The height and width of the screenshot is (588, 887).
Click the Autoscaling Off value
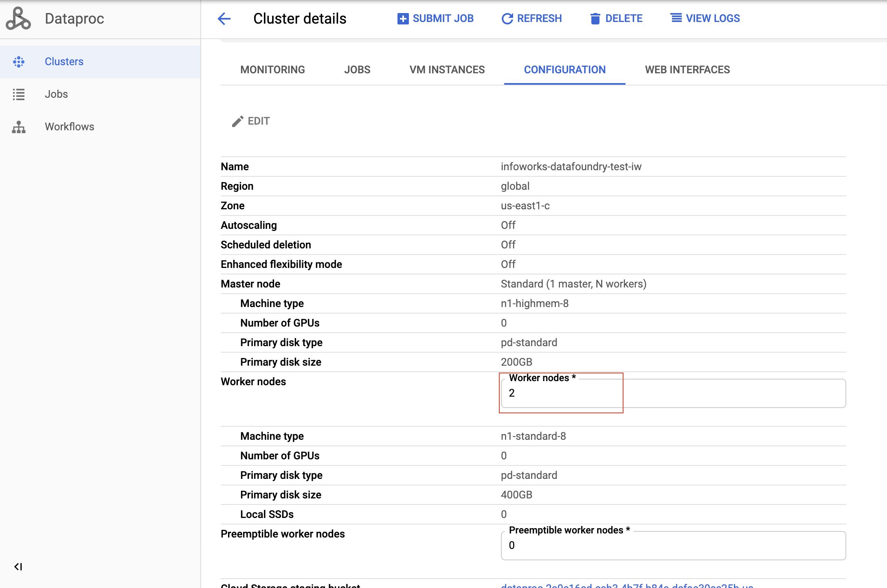click(508, 225)
